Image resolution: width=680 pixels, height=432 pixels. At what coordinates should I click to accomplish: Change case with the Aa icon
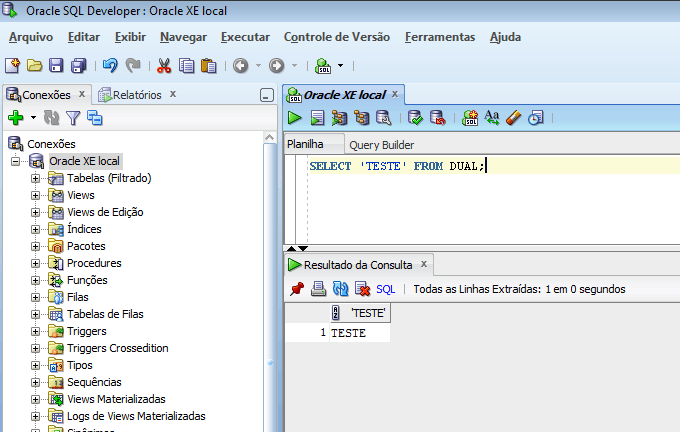click(491, 118)
